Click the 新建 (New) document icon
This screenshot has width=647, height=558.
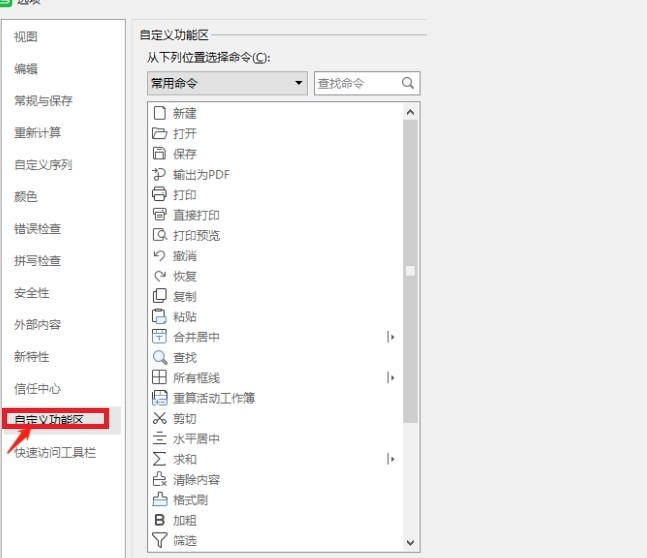(x=158, y=113)
